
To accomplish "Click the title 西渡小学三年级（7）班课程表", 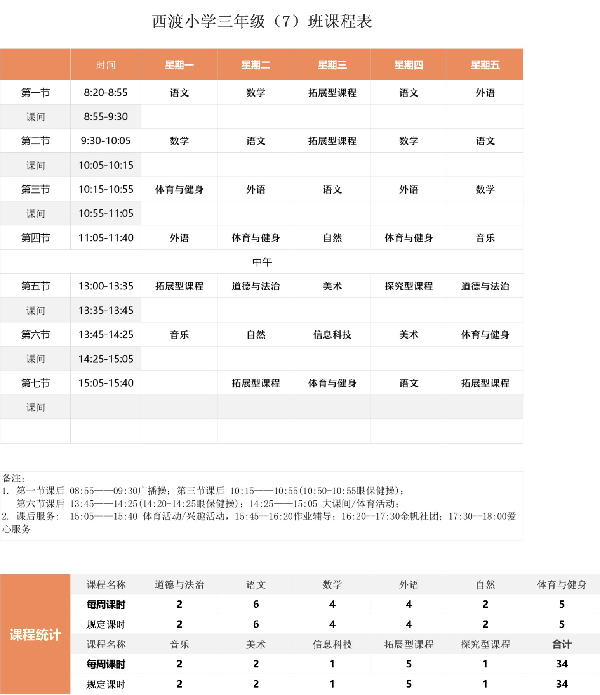I will click(262, 21).
